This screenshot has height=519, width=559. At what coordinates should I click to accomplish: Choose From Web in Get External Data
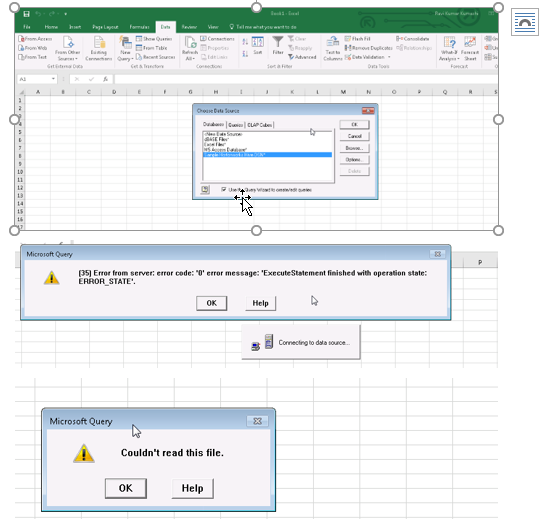[x=33, y=48]
